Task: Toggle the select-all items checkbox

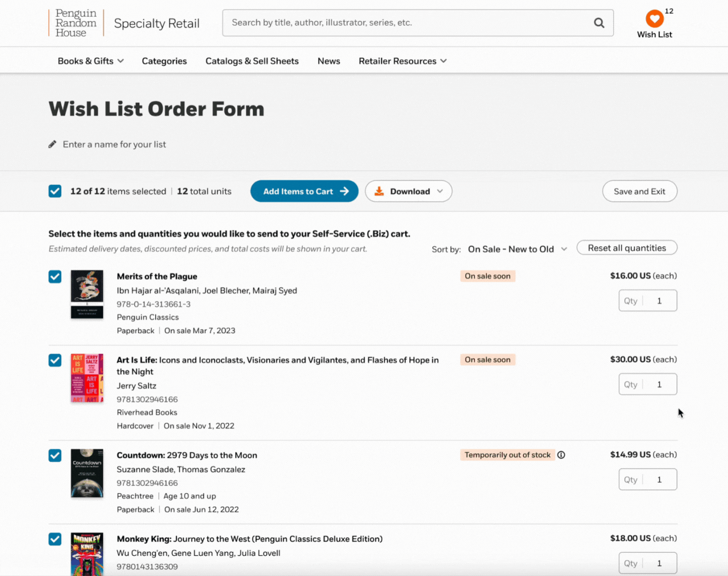Action: (x=55, y=191)
